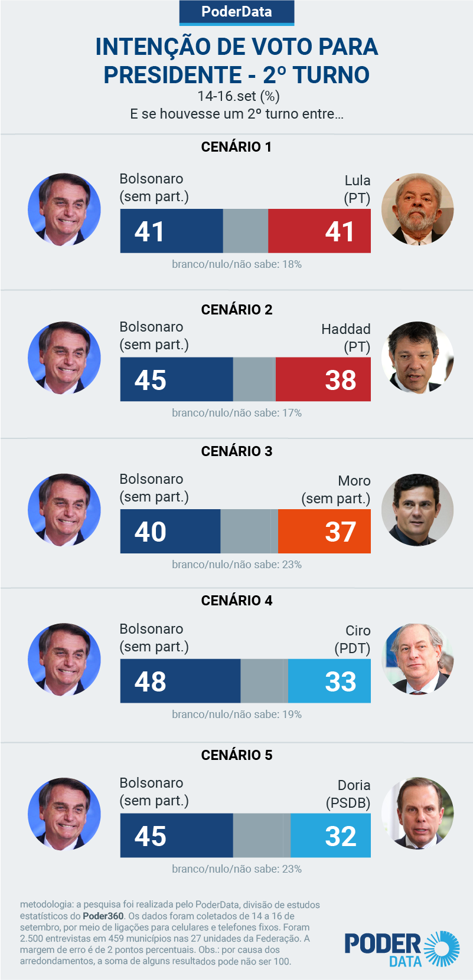This screenshot has width=473, height=980.
Task: Click the blue Bolsonaro 48 bar
Action: point(181,681)
